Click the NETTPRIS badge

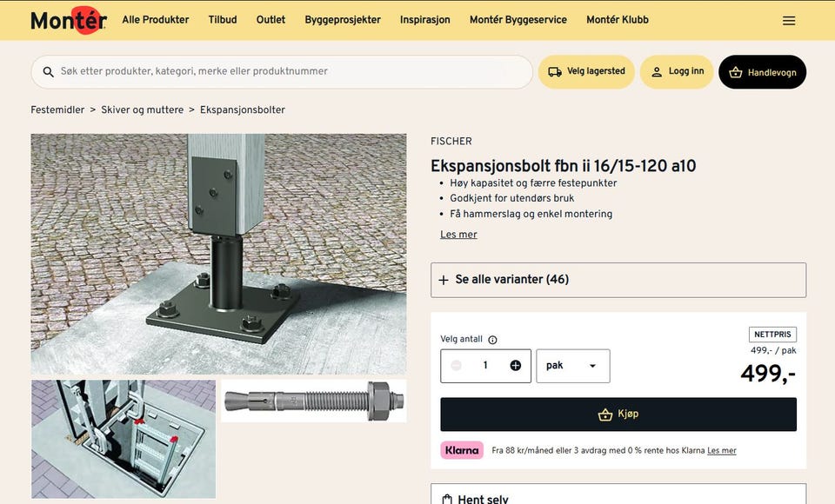click(772, 335)
